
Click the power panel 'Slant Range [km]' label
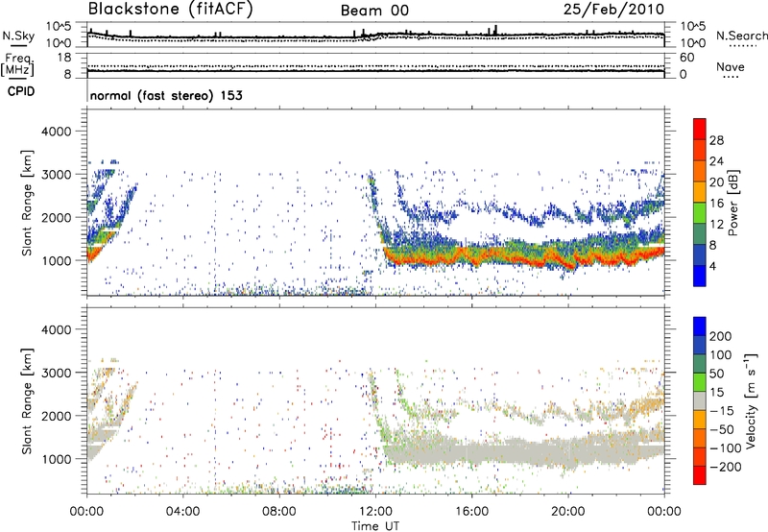point(27,203)
